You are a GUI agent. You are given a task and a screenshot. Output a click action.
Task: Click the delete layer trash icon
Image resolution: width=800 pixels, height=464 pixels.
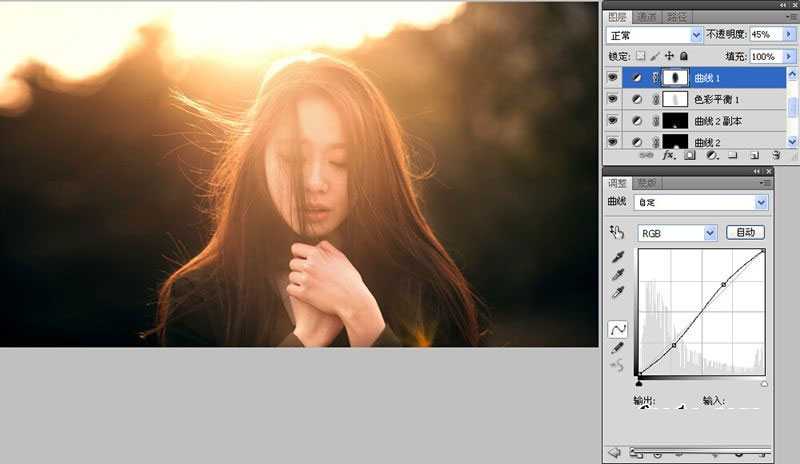(775, 156)
